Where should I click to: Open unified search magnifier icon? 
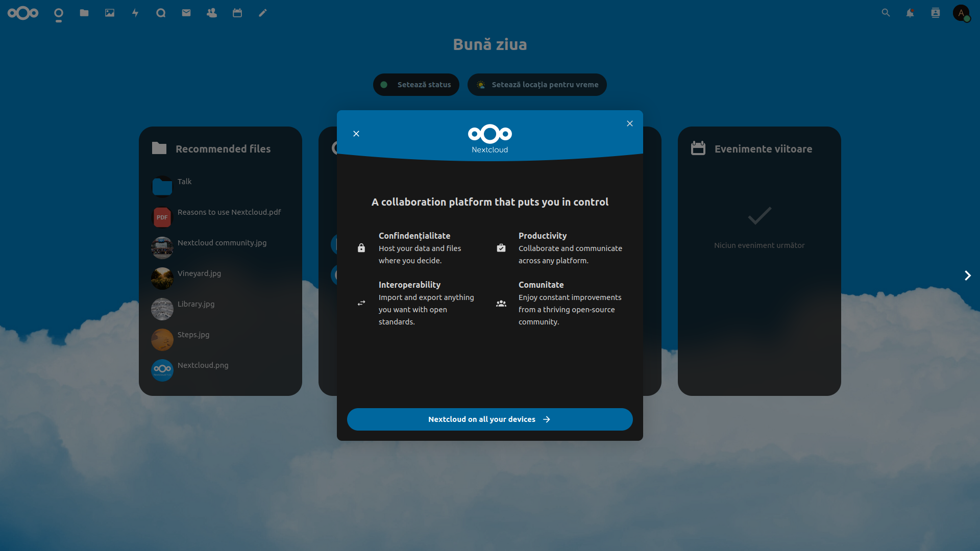(x=886, y=13)
